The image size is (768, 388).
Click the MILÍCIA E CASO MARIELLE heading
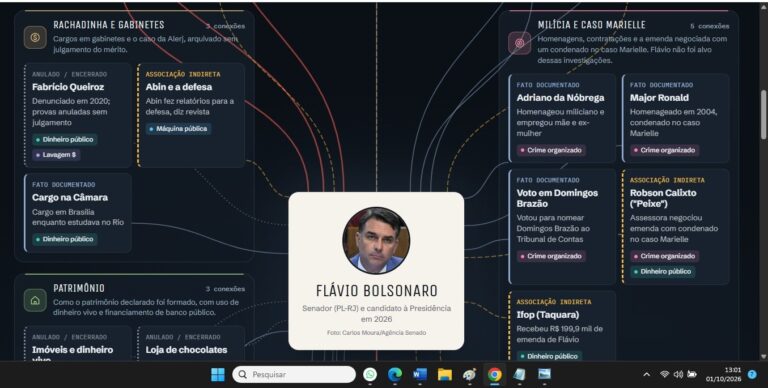(x=592, y=25)
